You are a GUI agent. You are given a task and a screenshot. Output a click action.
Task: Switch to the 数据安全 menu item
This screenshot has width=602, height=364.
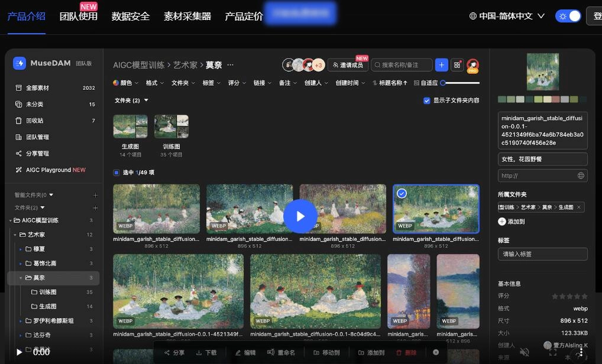(131, 17)
